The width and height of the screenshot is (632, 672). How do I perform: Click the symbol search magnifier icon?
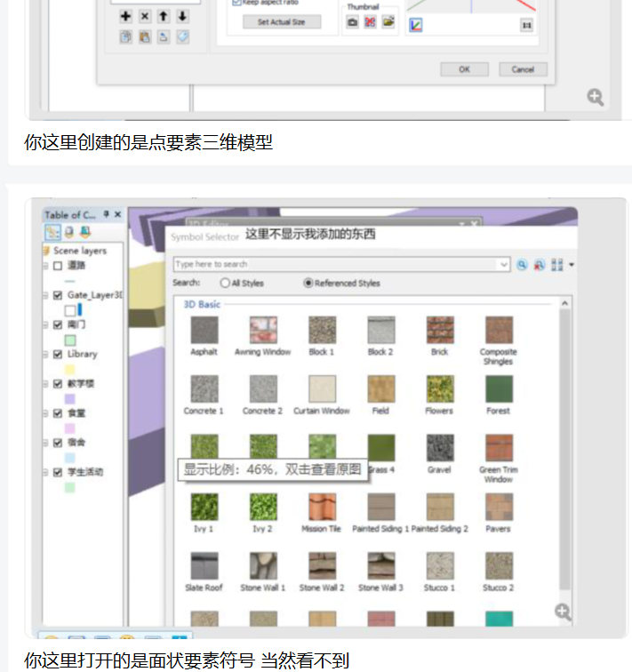522,265
